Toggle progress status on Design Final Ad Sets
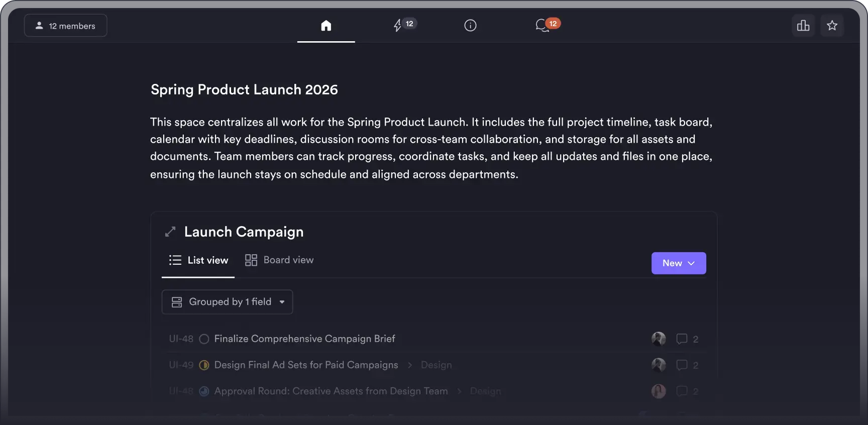This screenshot has width=868, height=425. [x=203, y=365]
